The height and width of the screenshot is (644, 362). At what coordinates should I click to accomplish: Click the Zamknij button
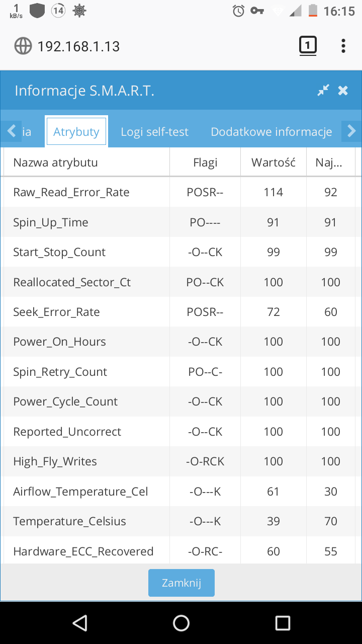tap(182, 583)
